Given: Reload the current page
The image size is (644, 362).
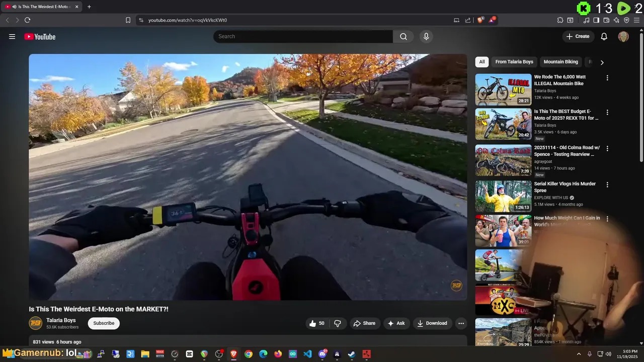Looking at the screenshot, I should (x=27, y=20).
